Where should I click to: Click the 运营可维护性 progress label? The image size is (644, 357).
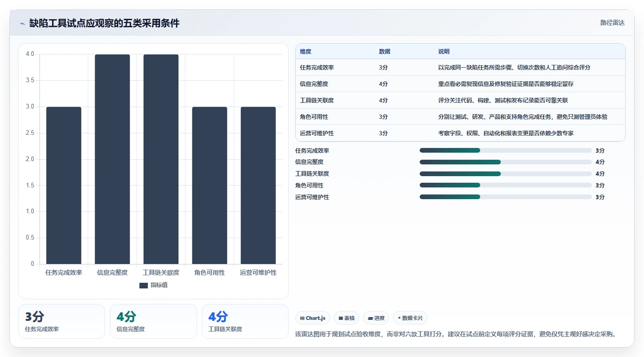coord(312,197)
